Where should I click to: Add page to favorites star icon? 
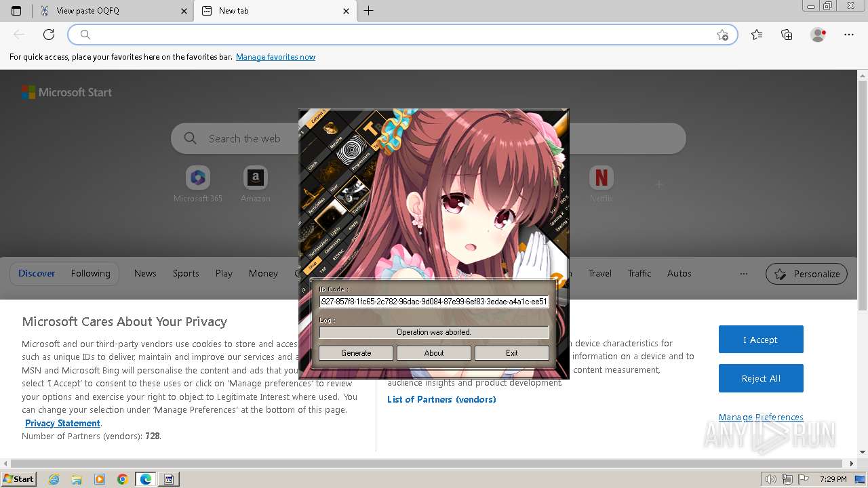pos(722,35)
